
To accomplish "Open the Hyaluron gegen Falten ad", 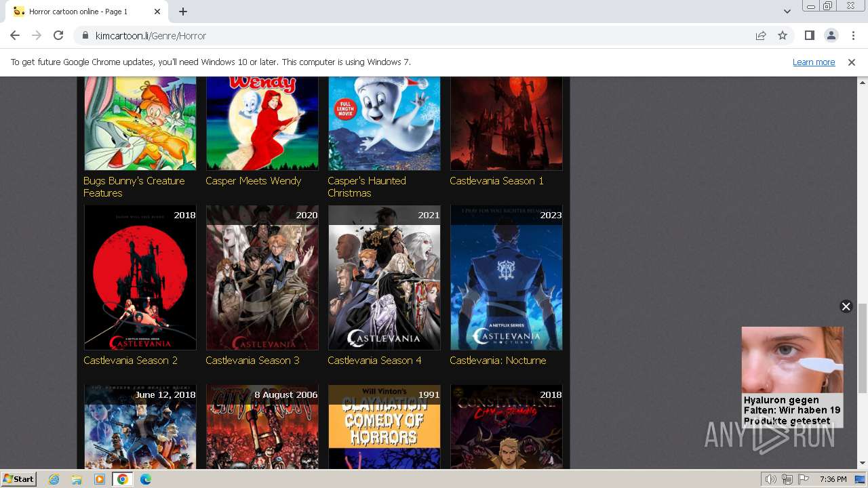I will [x=792, y=377].
